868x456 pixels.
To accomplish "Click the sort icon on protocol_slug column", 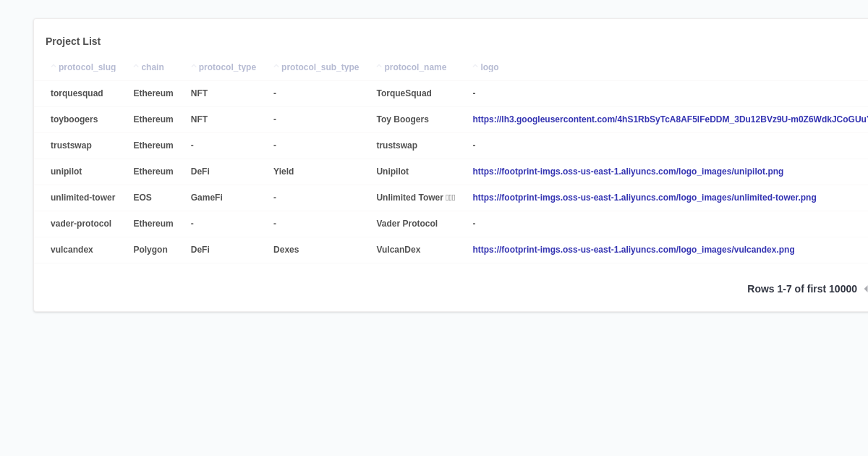I will coord(54,67).
